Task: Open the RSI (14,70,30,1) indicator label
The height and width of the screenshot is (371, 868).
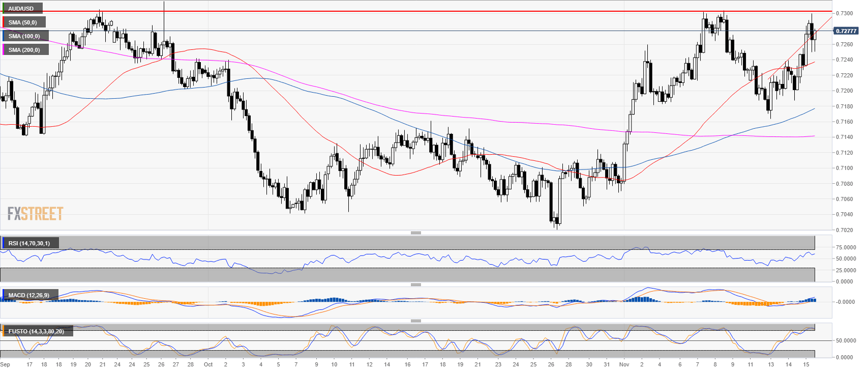Action: coord(29,243)
